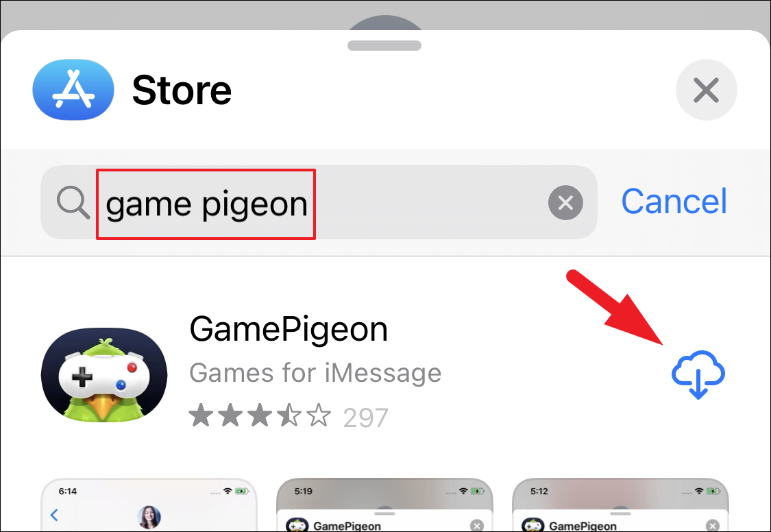Tap the close X in the right screenshot preview

pos(712,526)
